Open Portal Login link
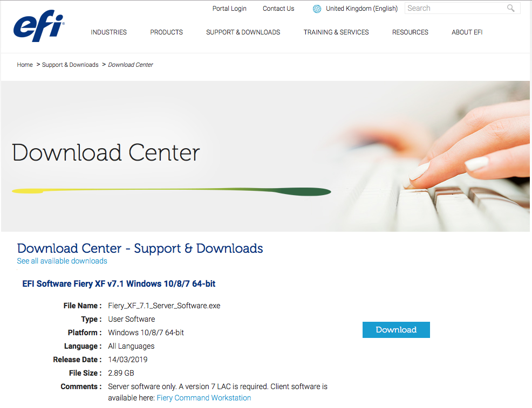The width and height of the screenshot is (532, 408). [229, 9]
